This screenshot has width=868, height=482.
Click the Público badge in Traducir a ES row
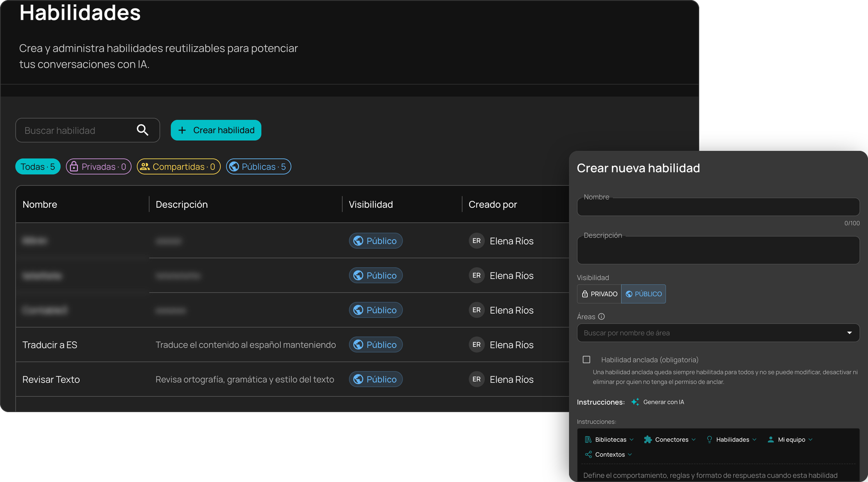click(x=376, y=345)
